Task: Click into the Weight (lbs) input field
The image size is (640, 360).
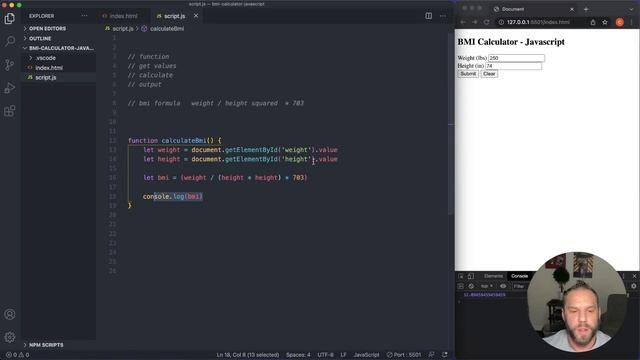Action: click(516, 58)
